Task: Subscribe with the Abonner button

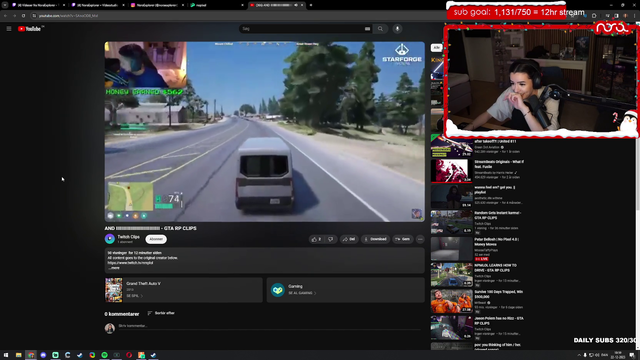Action: [156, 239]
